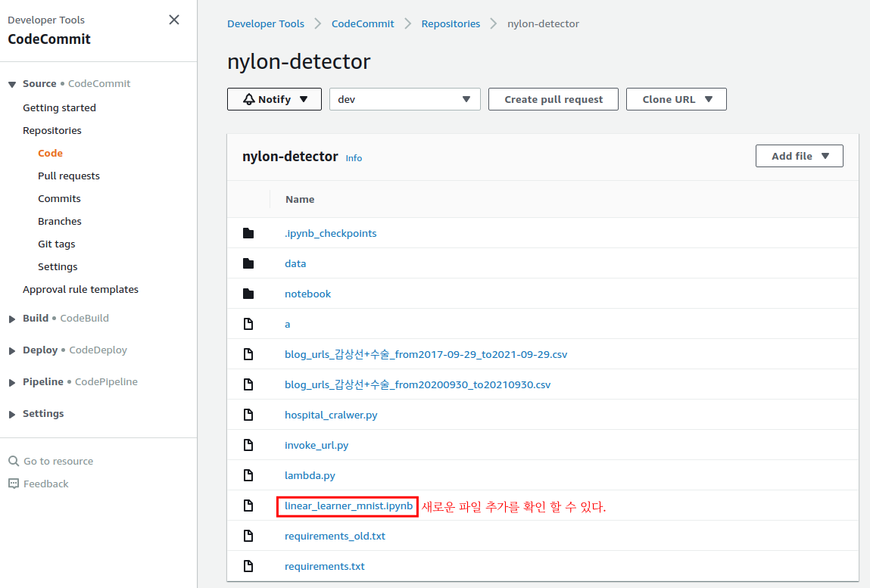Click the file icon beside requirements_old.txt
The height and width of the screenshot is (588, 870).
pos(248,536)
